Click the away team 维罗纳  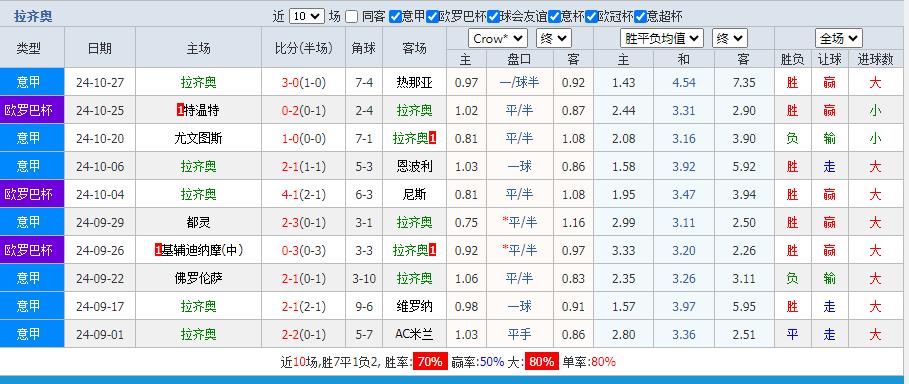(x=414, y=306)
